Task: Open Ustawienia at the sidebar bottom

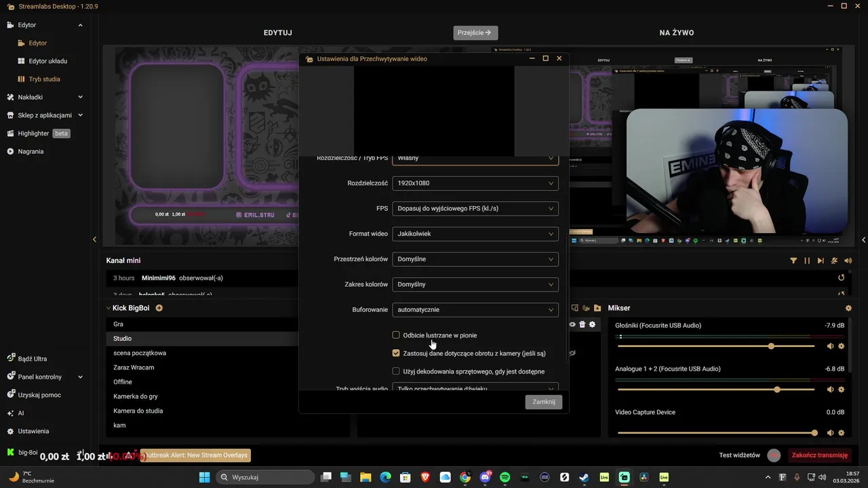Action: click(28, 431)
